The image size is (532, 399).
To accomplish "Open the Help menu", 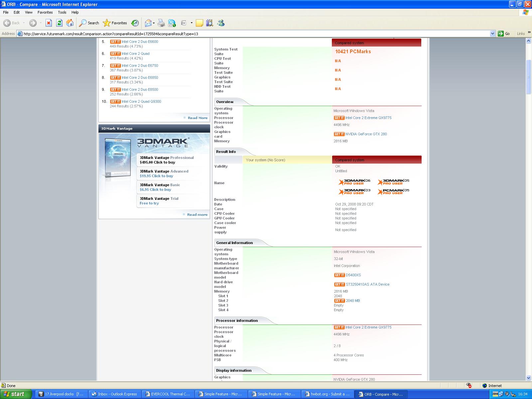I will tap(75, 12).
